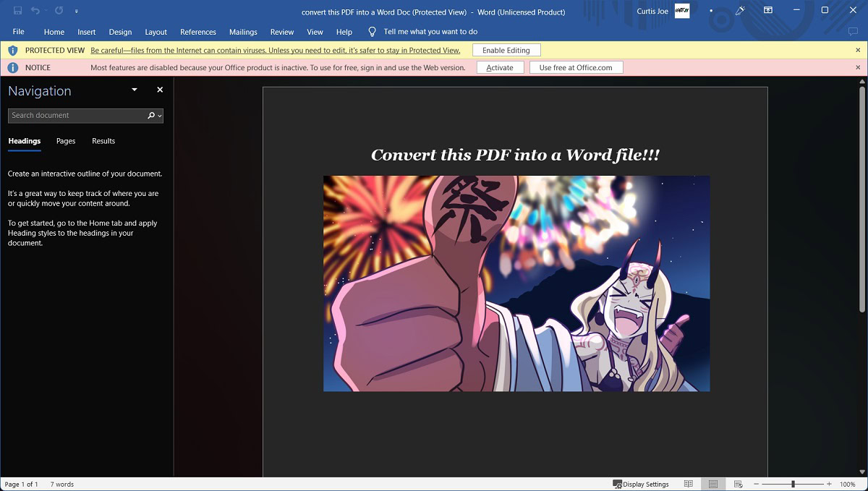Switch to Pages tab in Navigation
868x491 pixels.
[66, 141]
